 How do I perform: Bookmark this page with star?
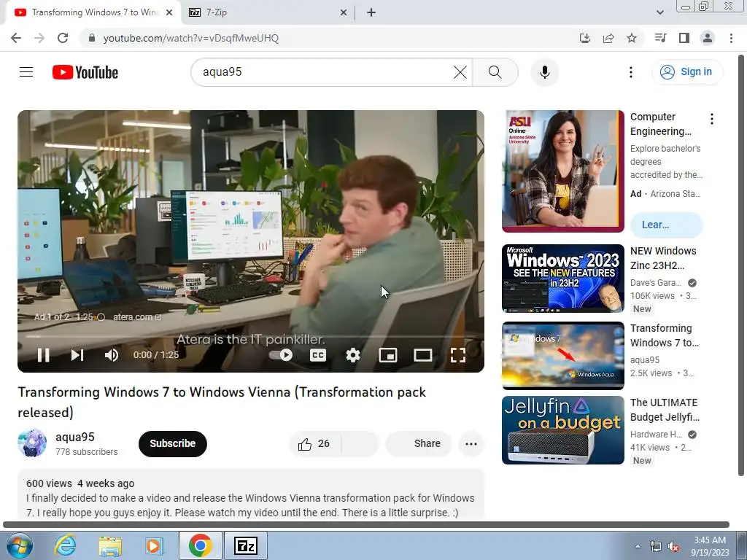pos(632,38)
